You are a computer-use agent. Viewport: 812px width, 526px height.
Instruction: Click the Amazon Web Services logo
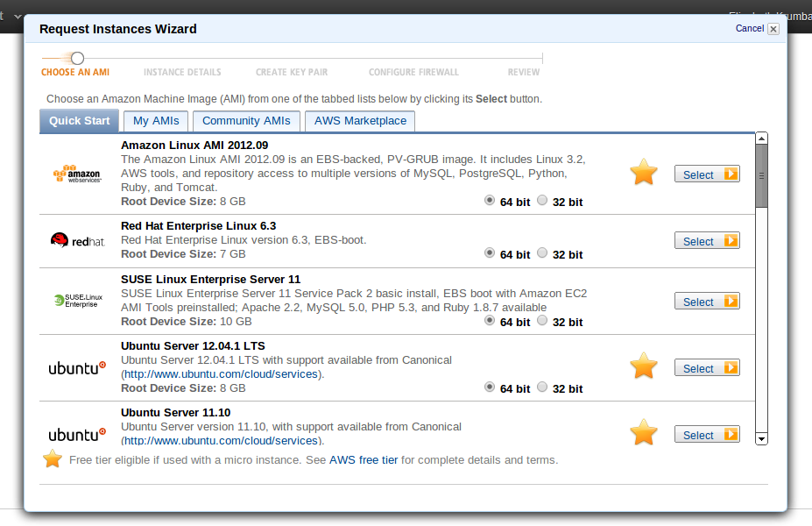click(x=77, y=174)
